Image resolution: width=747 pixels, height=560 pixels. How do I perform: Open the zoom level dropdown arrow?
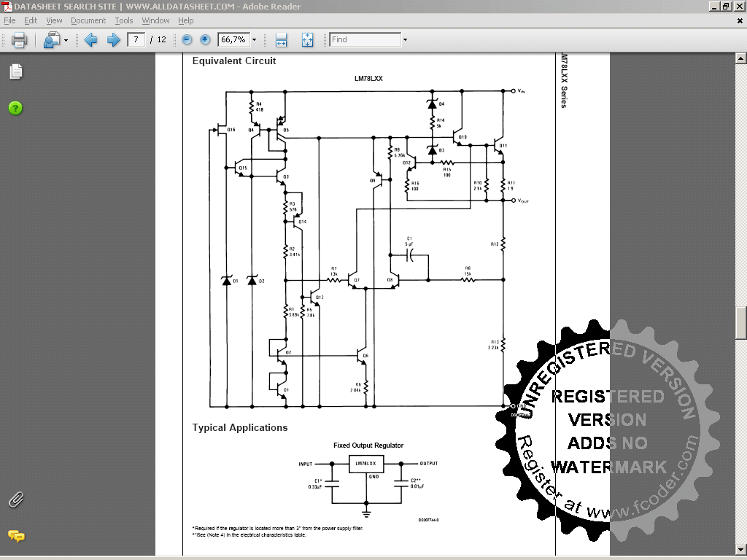[254, 40]
